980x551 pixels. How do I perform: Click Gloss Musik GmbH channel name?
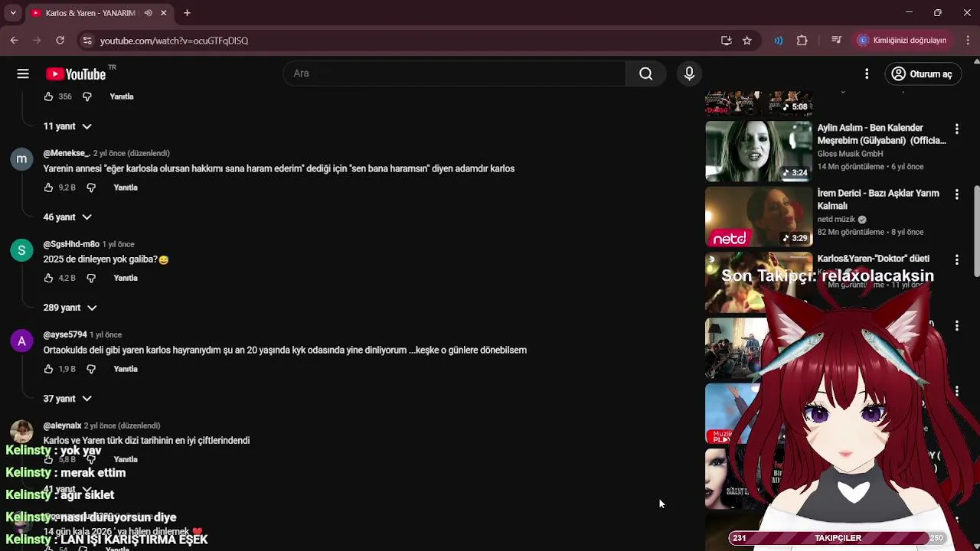[850, 154]
